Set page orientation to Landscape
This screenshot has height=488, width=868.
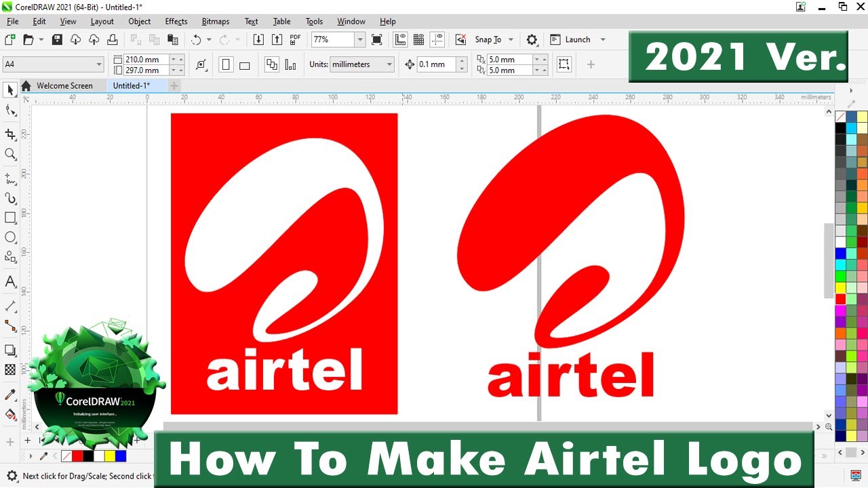pyautogui.click(x=245, y=65)
